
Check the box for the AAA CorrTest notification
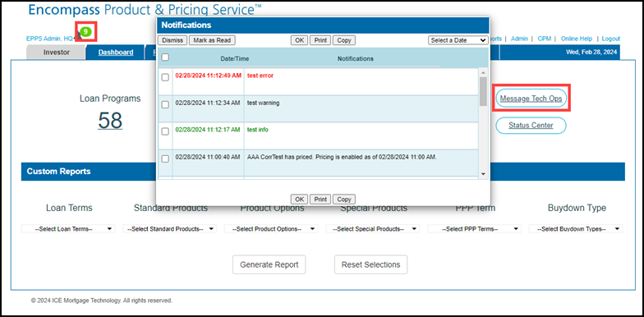click(165, 158)
